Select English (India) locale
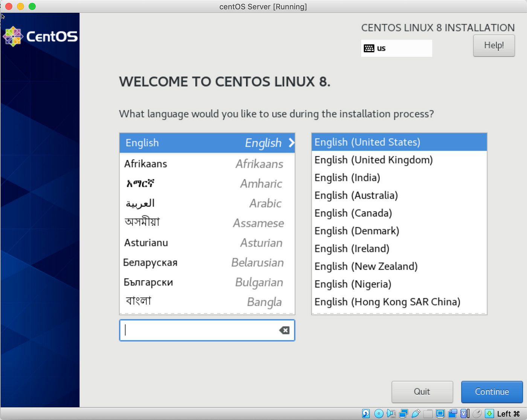Screen dimensions: 527x420 pos(399,177)
